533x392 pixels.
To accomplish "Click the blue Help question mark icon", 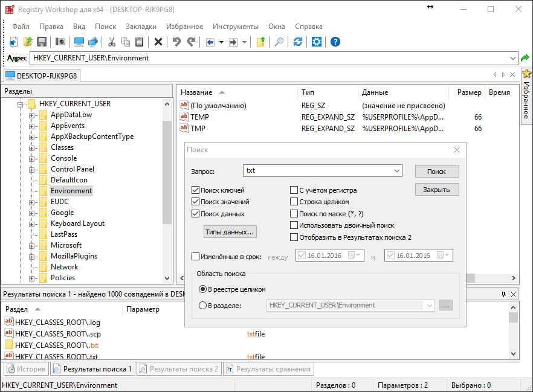I will pos(335,42).
